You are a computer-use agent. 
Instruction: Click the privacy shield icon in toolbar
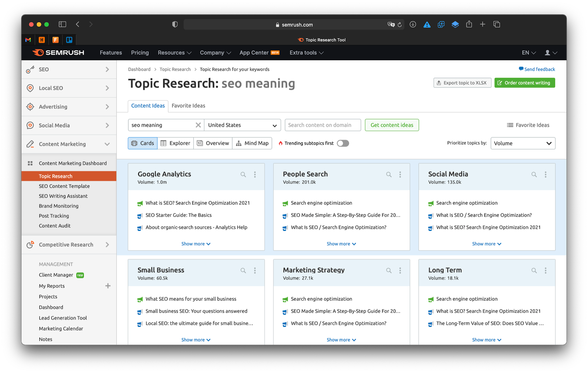click(x=175, y=24)
